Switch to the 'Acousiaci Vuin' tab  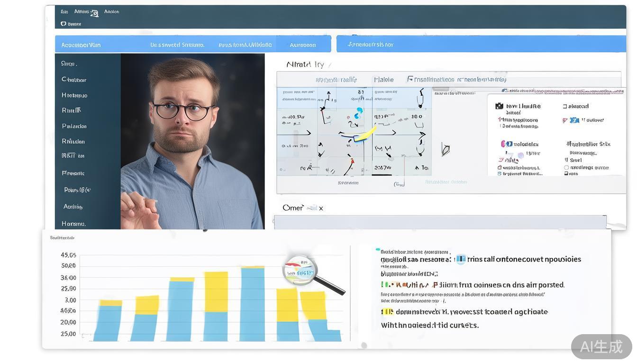[x=81, y=45]
